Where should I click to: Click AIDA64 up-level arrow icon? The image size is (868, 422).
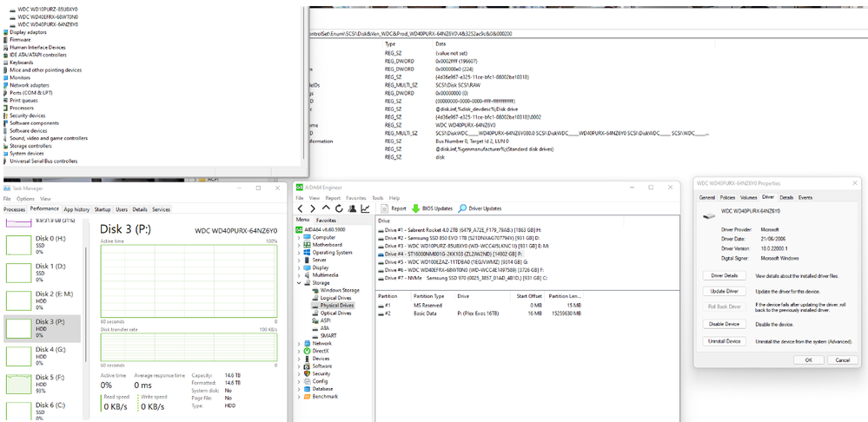pos(326,208)
